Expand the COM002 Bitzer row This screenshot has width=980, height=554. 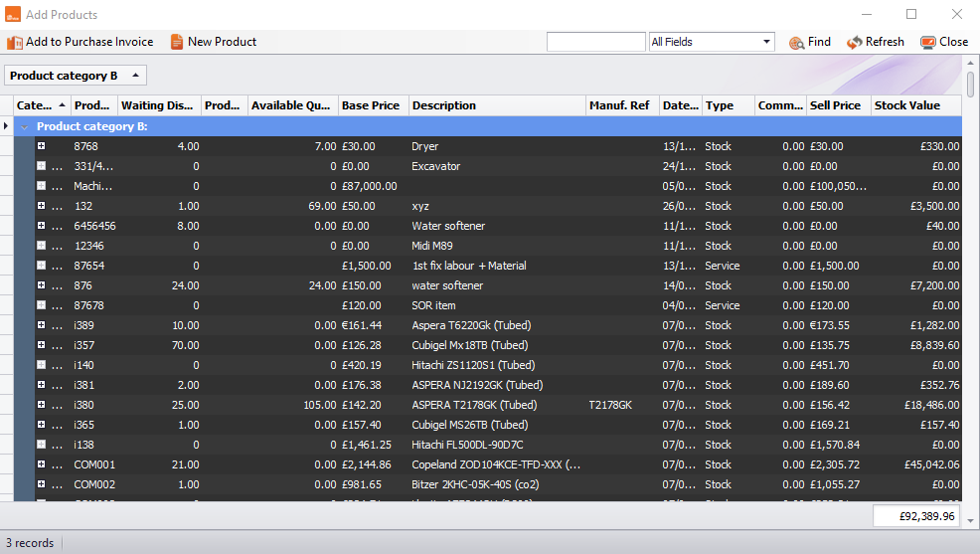(42, 484)
